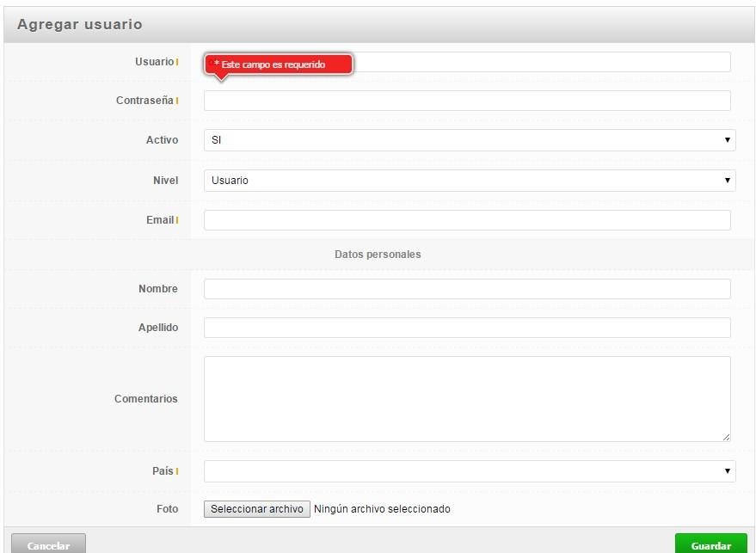Click the Datos personales section header
Viewport: 756px width, 553px height.
(x=378, y=254)
